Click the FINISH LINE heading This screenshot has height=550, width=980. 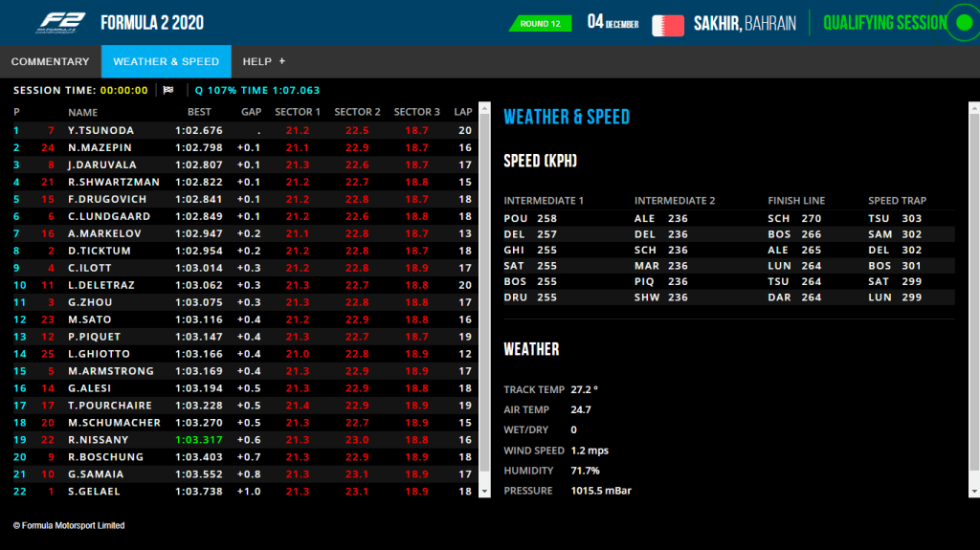796,201
